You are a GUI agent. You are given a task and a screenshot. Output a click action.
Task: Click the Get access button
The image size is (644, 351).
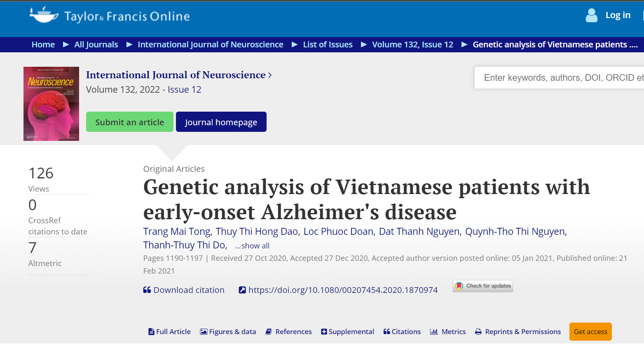tap(590, 331)
